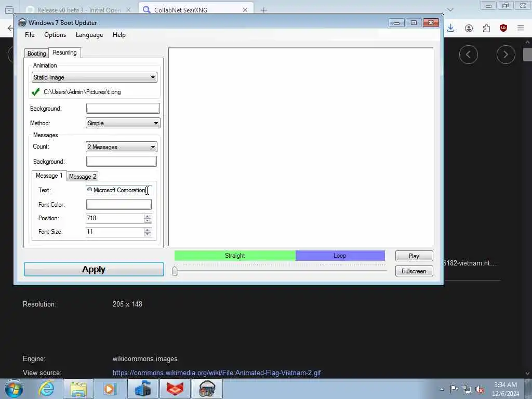
Task: Open the browser tab list chevron
Action: coord(450,10)
